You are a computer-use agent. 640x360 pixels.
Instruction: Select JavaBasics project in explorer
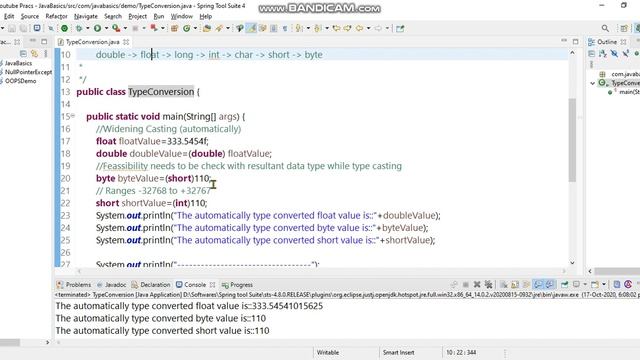click(x=18, y=63)
